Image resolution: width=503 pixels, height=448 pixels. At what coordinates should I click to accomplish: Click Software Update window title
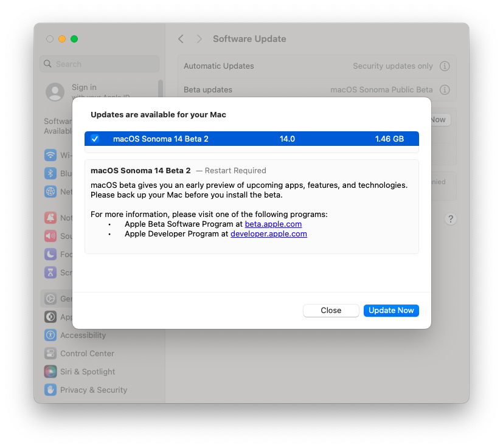click(x=249, y=39)
